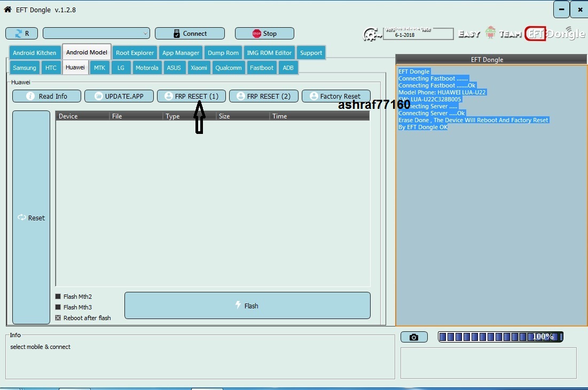Minimize the EFT Dongle window
This screenshot has width=588, height=390.
coord(561,10)
